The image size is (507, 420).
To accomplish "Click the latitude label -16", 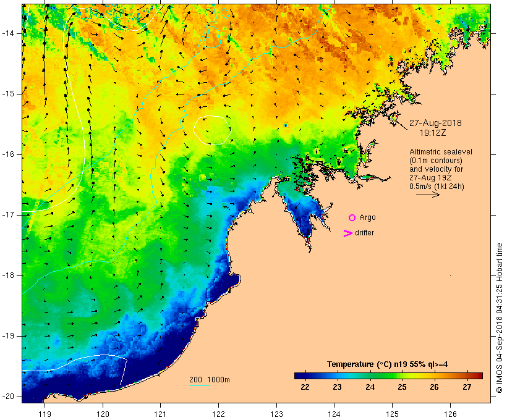I will tap(8, 154).
